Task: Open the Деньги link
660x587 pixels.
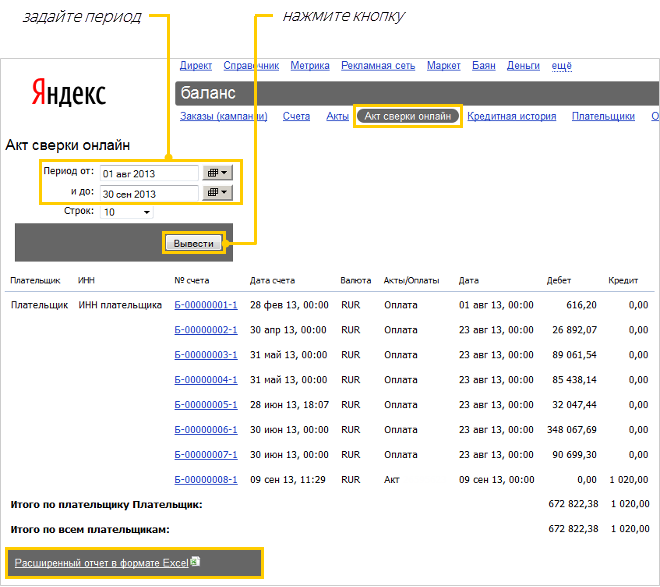Action: point(523,66)
